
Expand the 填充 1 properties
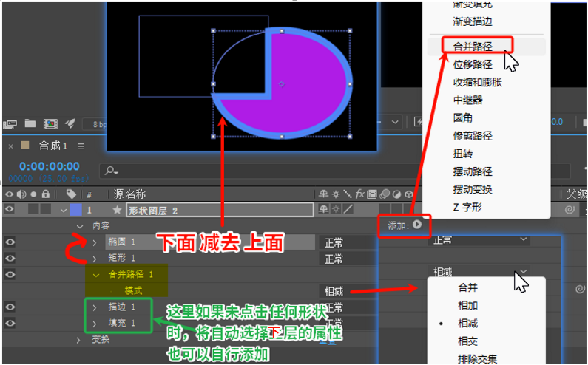[x=95, y=324]
